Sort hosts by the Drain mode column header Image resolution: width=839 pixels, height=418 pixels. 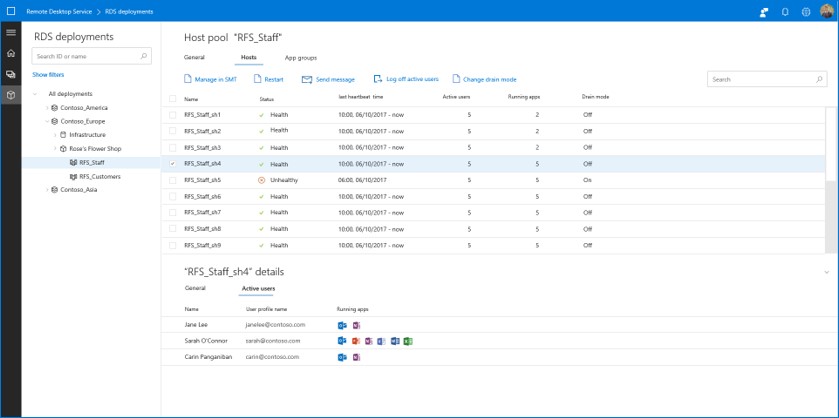(596, 97)
